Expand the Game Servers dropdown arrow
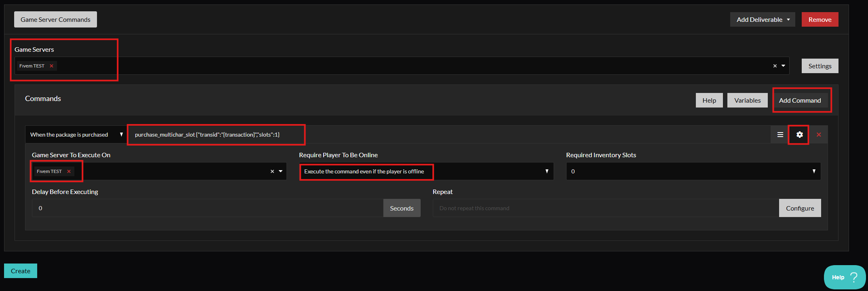 click(x=783, y=66)
